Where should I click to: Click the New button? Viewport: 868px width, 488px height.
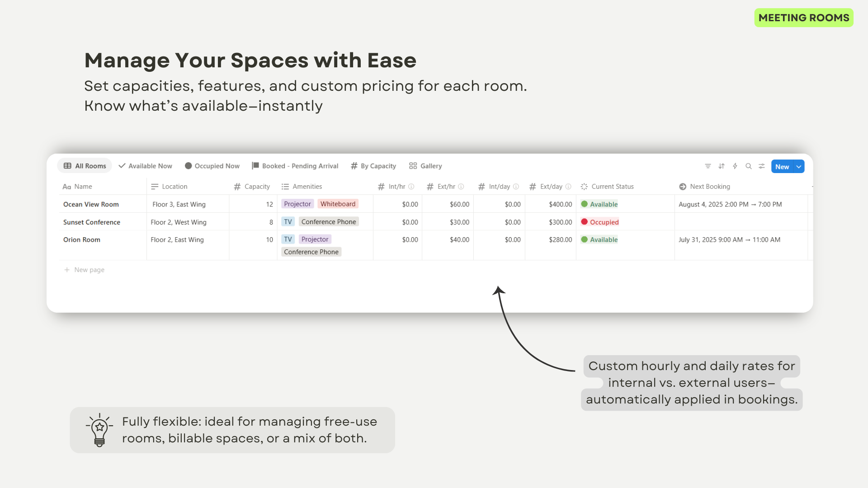point(782,166)
